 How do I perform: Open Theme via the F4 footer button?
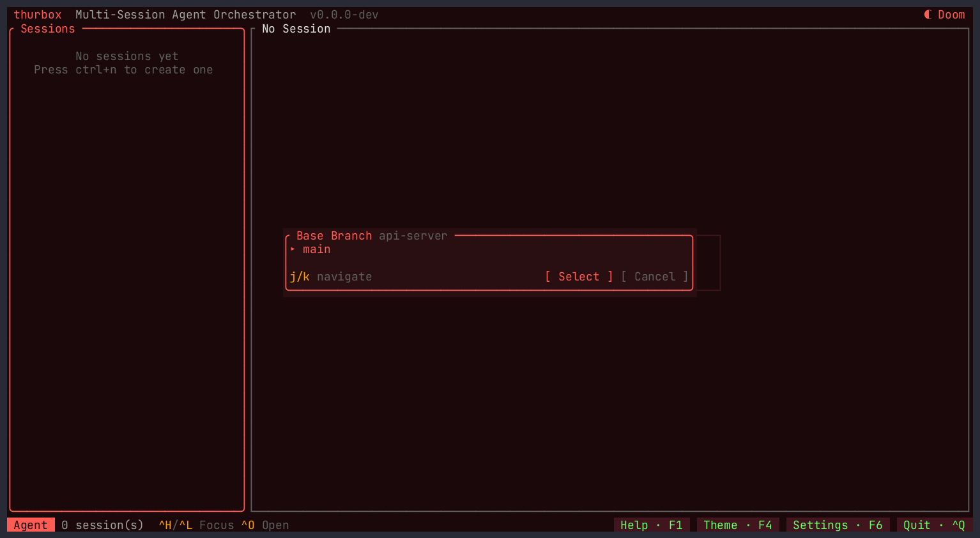tap(738, 525)
